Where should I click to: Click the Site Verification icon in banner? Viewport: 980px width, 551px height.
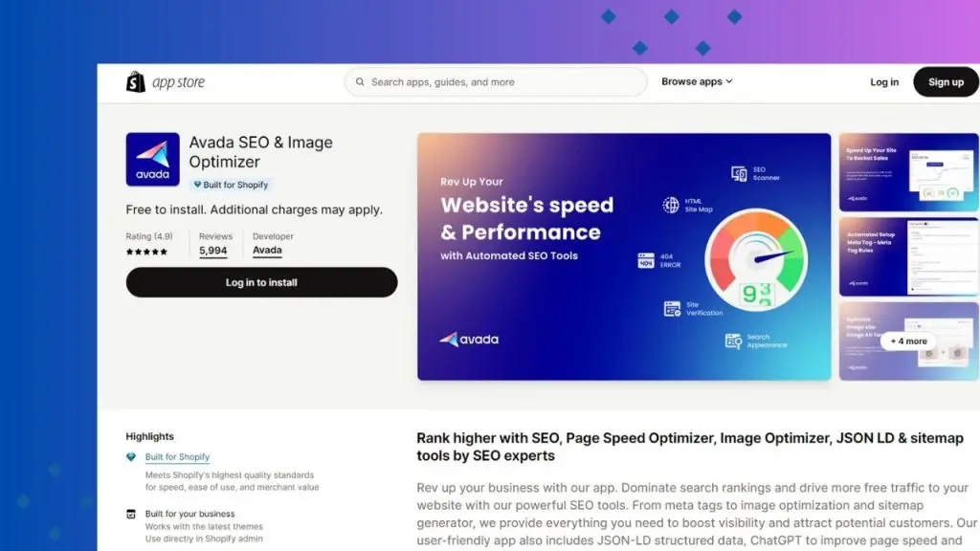[673, 309]
